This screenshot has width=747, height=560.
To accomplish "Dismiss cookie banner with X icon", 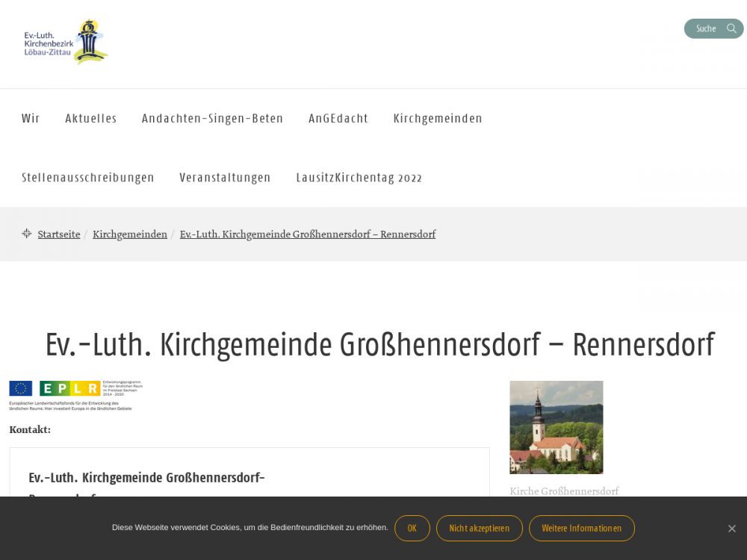I will 731,529.
